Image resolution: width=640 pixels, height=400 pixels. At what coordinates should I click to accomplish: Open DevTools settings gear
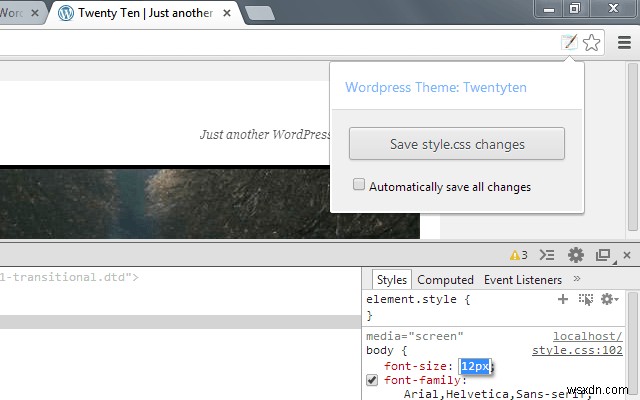pyautogui.click(x=576, y=255)
